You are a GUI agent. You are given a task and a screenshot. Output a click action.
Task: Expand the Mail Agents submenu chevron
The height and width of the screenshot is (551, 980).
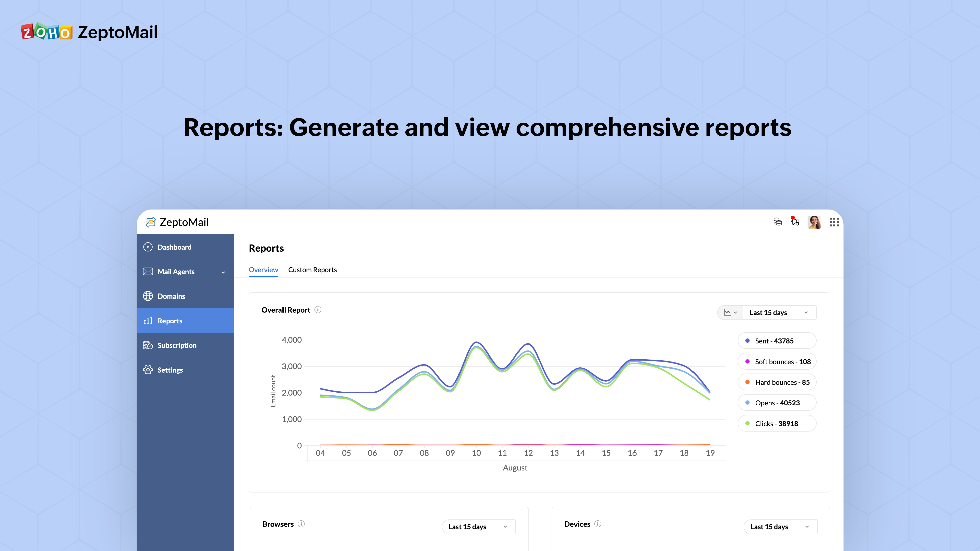223,272
